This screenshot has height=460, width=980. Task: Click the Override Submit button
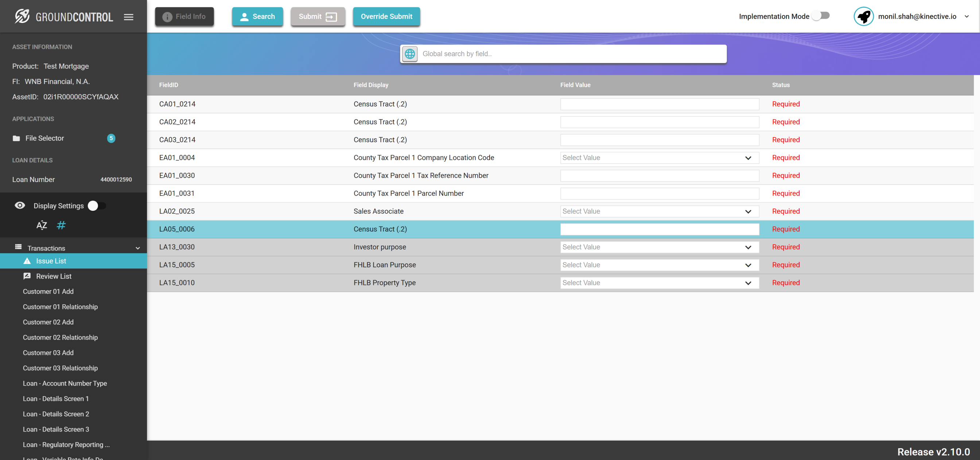coord(386,16)
